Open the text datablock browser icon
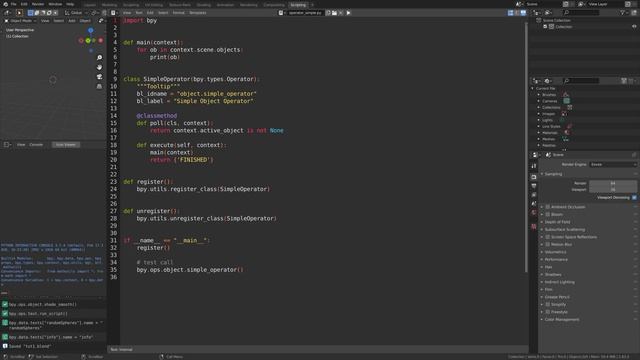 pos(281,13)
